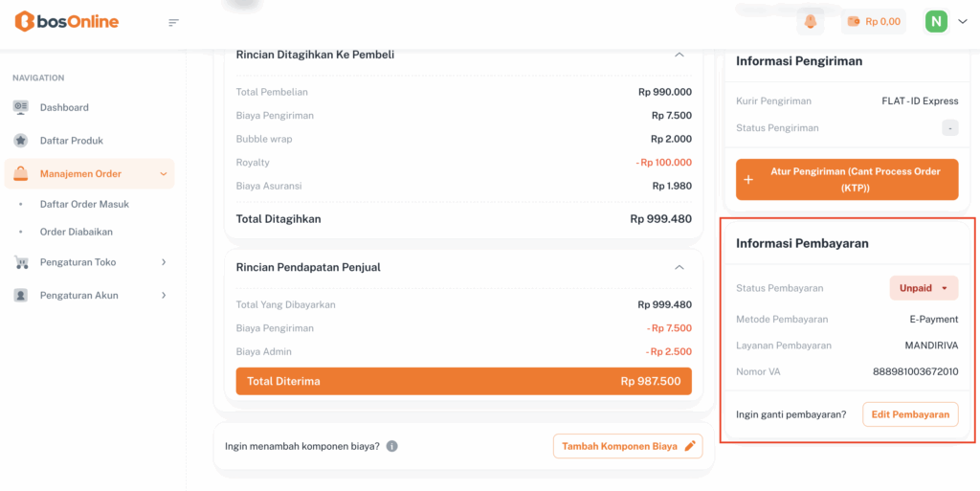Open Order Diabaikan menu item
980x491 pixels.
(x=77, y=232)
